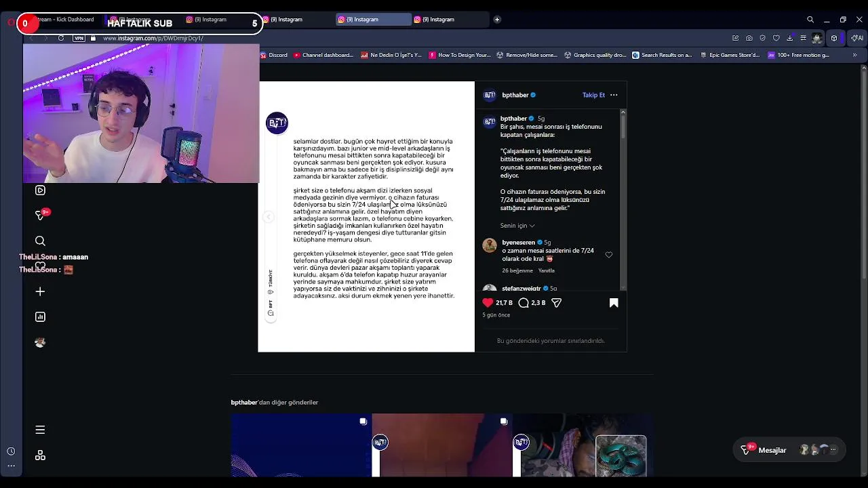Click the instagram.com address bar URL
The image size is (868, 488).
[x=153, y=39]
